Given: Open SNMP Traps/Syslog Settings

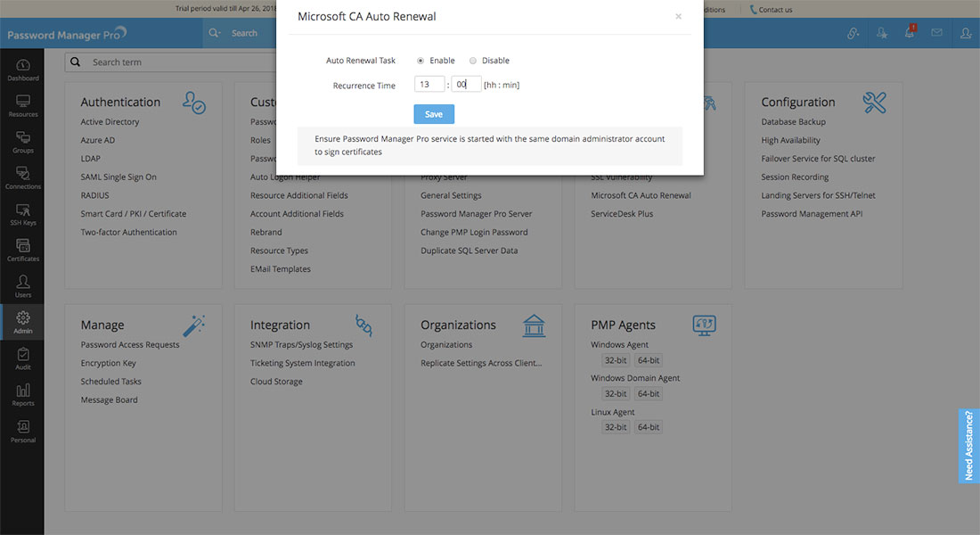Looking at the screenshot, I should [301, 345].
